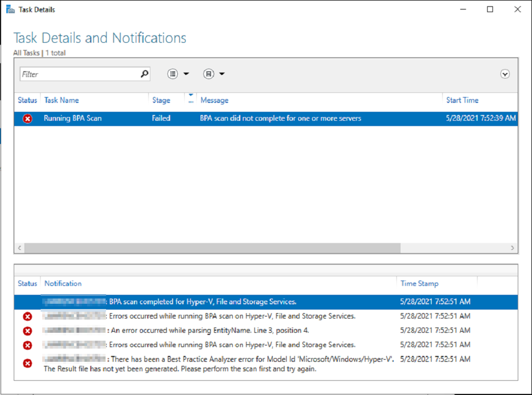The width and height of the screenshot is (532, 395).
Task: Open the list view dropdown arrow
Action: point(186,73)
